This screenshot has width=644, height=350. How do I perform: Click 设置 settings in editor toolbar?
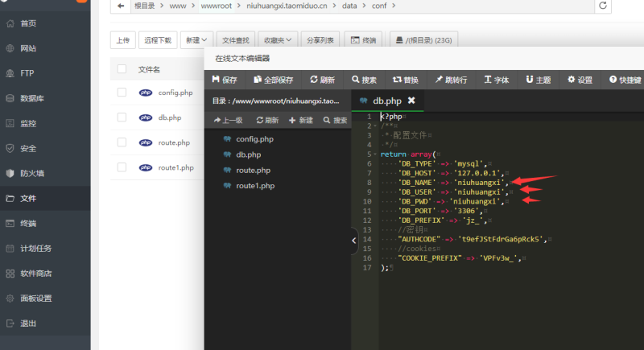(x=580, y=80)
